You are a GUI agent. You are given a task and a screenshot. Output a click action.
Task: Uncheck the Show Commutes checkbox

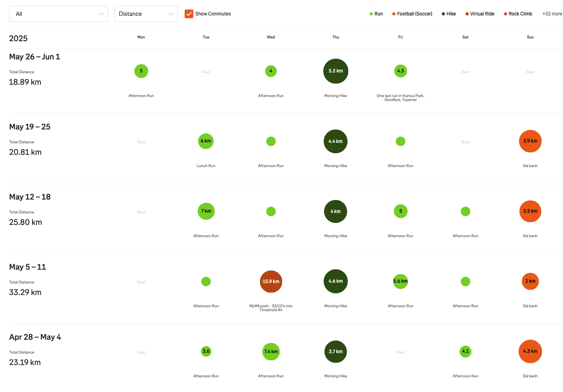point(189,14)
